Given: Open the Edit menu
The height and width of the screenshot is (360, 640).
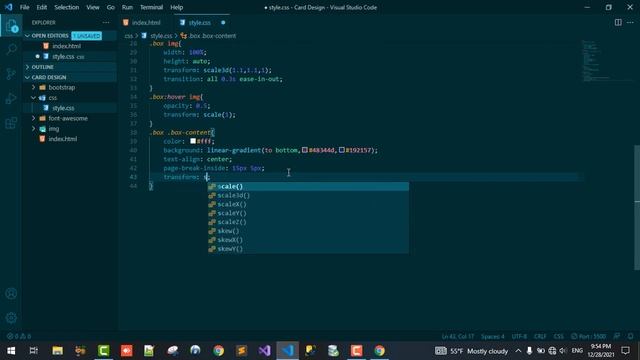Looking at the screenshot, I should pos(42,7).
